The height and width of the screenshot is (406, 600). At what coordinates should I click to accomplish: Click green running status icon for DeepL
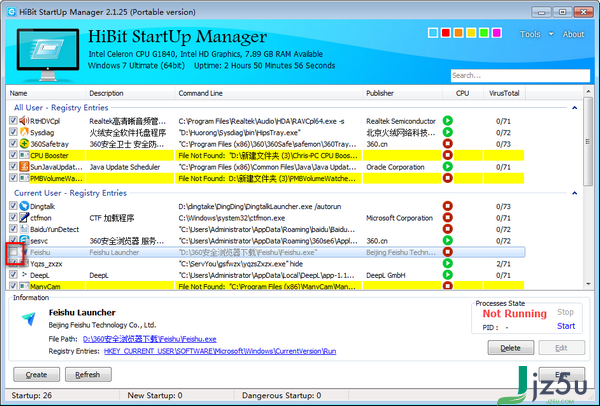coord(448,275)
